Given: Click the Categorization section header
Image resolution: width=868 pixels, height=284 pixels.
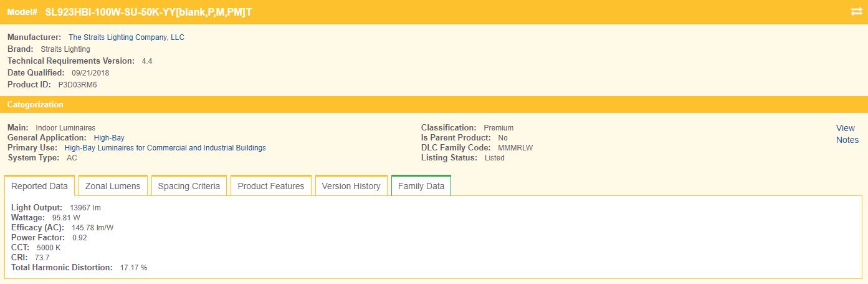Looking at the screenshot, I should (434, 105).
